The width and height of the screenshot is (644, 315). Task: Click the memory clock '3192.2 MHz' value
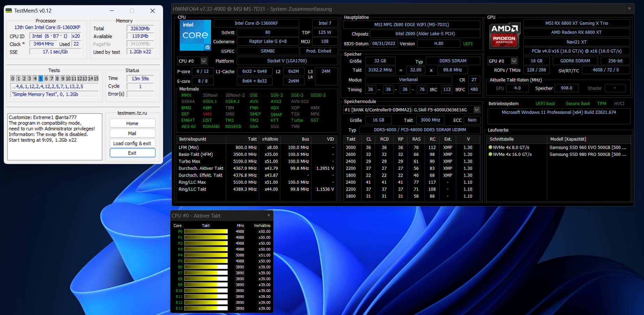coord(380,70)
